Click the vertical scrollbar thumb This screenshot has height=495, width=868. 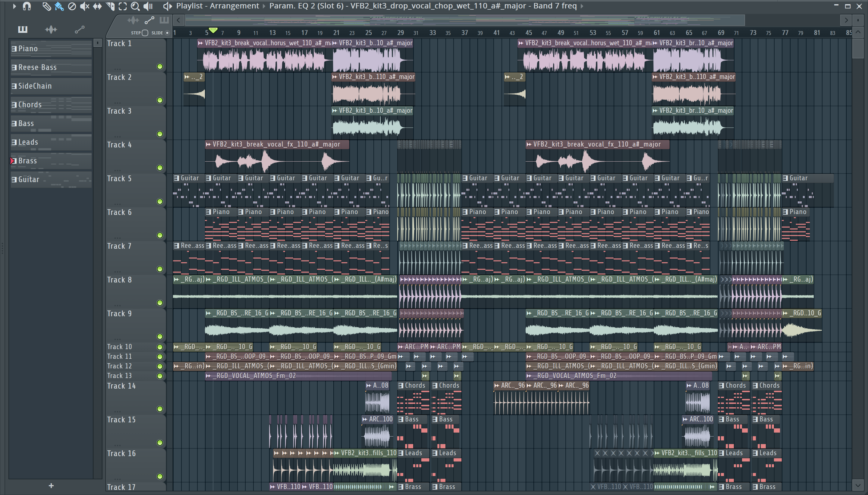858,48
